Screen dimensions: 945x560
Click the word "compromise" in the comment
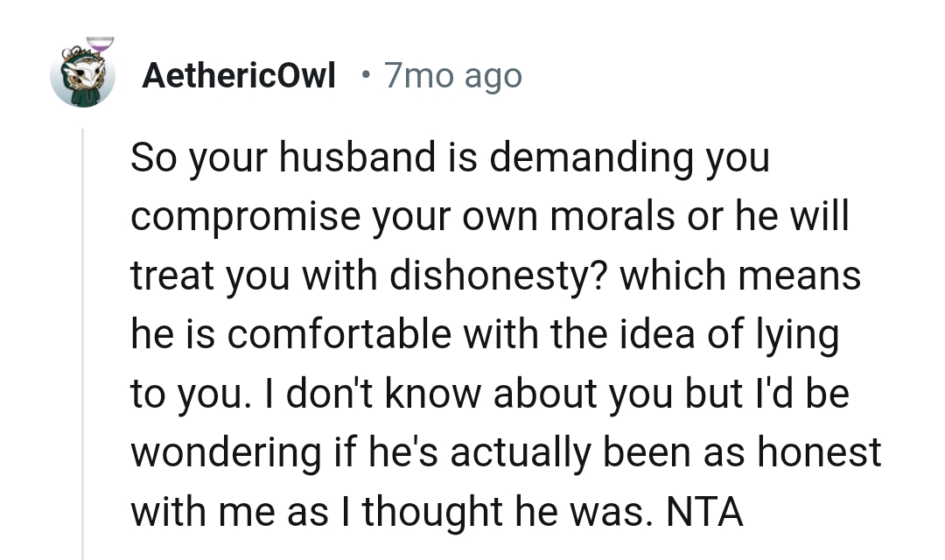(x=247, y=217)
